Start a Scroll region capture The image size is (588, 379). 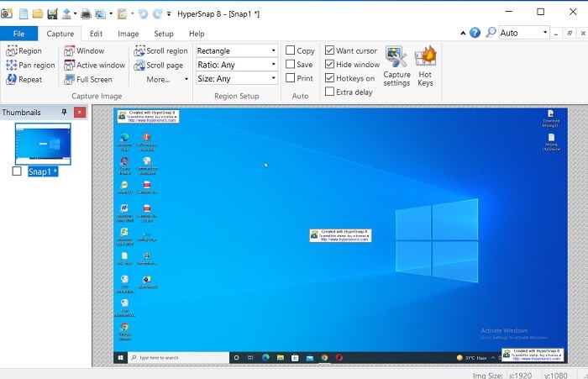(161, 50)
